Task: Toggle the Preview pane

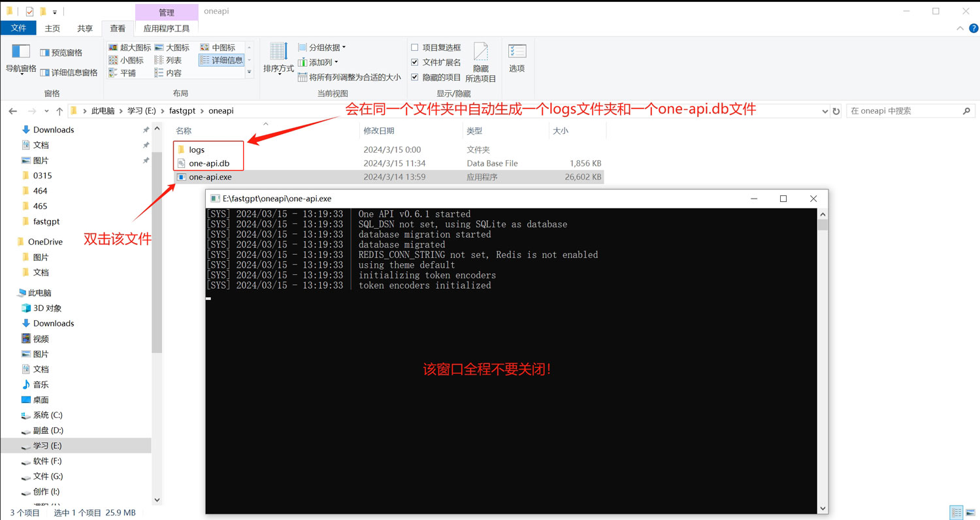Action: tap(61, 52)
